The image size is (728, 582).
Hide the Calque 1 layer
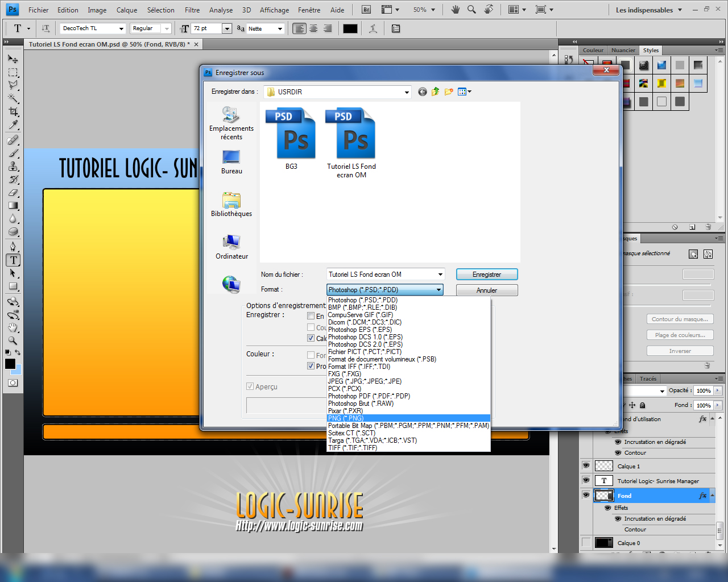pyautogui.click(x=586, y=466)
